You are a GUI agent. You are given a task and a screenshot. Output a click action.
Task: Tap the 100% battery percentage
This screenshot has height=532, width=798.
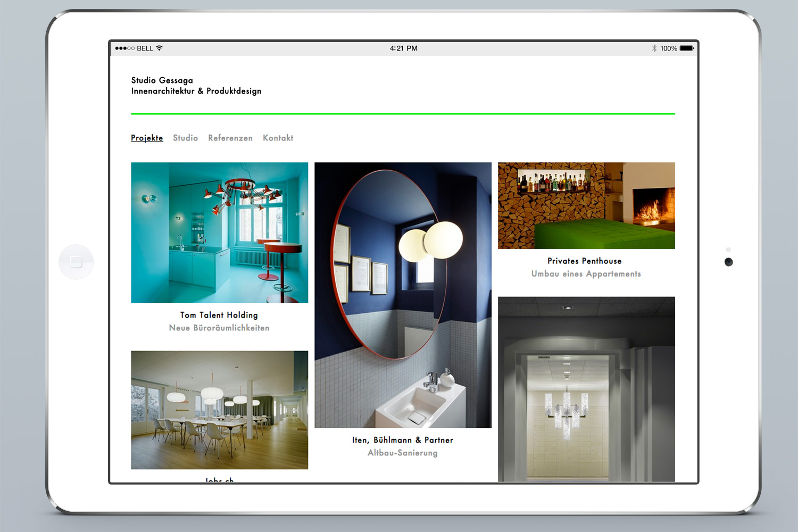tap(669, 48)
